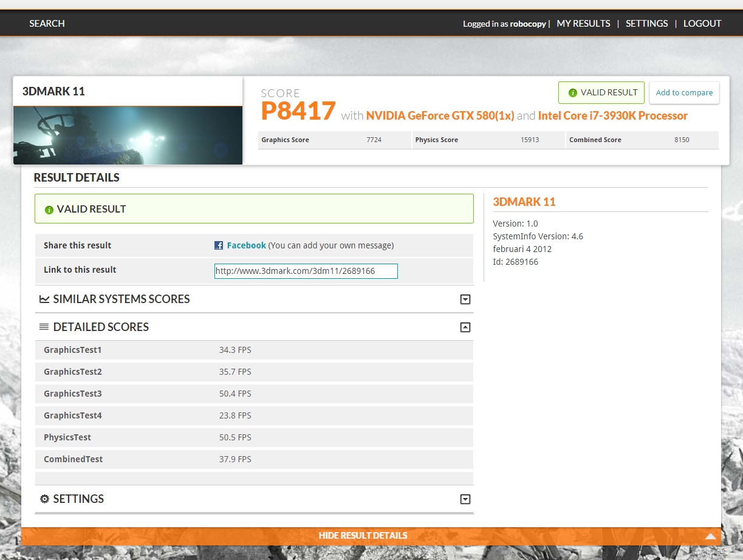The height and width of the screenshot is (560, 743).
Task: Click the Graphics Score 7724 cell
Action: pos(335,140)
